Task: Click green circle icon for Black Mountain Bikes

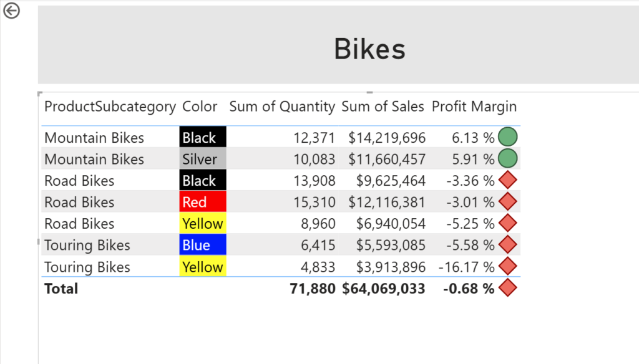Action: pyautogui.click(x=508, y=138)
